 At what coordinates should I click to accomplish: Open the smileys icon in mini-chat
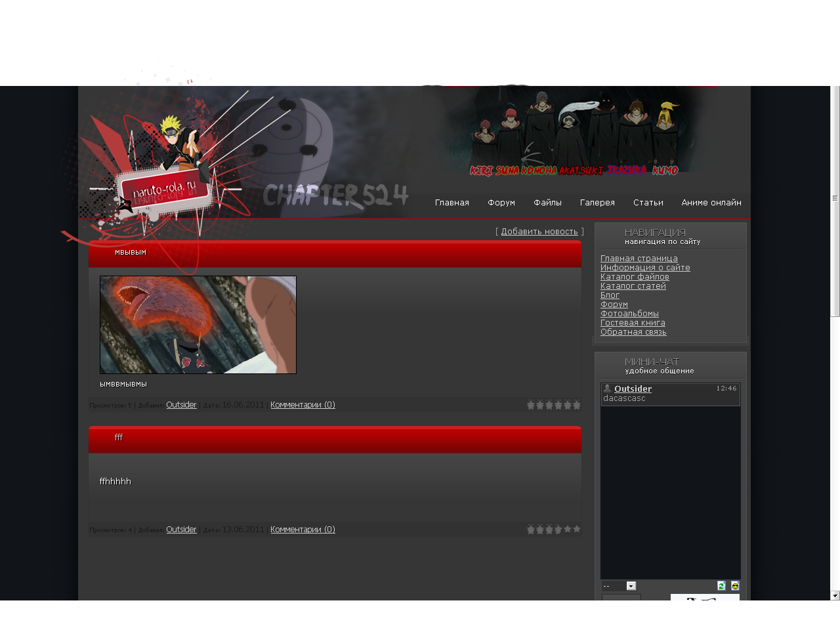[735, 585]
